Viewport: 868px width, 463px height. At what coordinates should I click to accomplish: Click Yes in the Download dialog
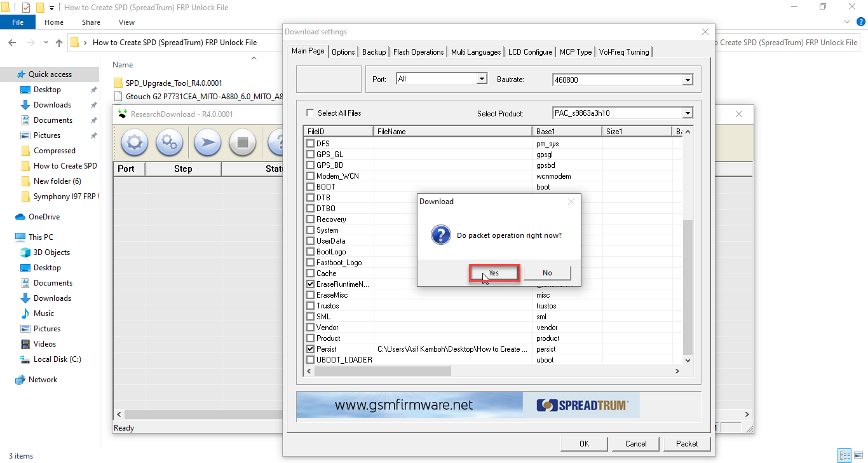click(494, 273)
